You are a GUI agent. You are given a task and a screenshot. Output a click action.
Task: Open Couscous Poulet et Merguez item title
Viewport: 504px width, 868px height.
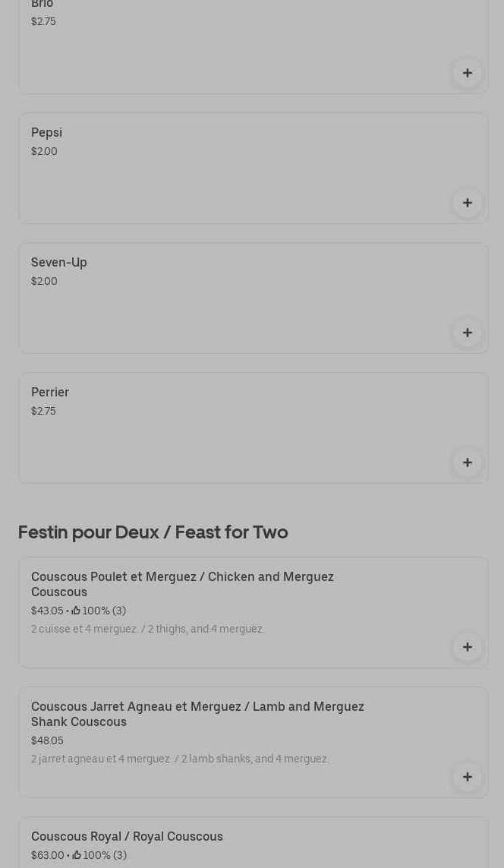click(182, 584)
